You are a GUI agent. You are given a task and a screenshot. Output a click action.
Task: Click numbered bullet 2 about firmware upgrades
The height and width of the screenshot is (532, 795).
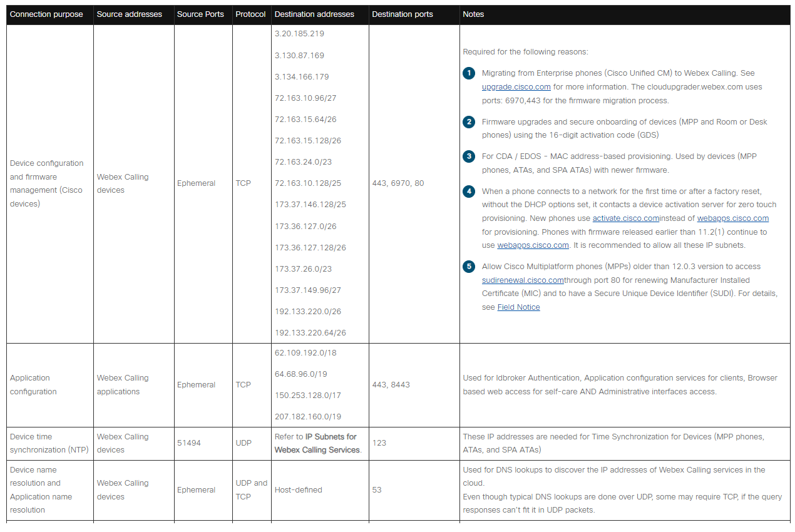(469, 122)
